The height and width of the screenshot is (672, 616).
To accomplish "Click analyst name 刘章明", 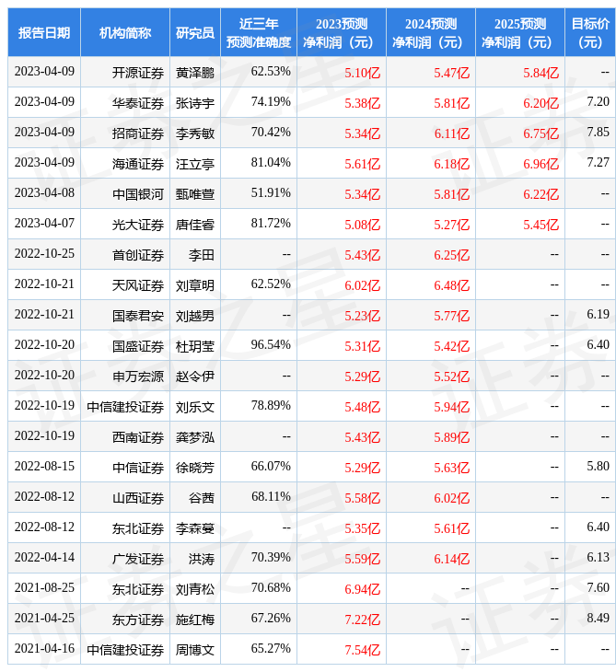I will (195, 285).
